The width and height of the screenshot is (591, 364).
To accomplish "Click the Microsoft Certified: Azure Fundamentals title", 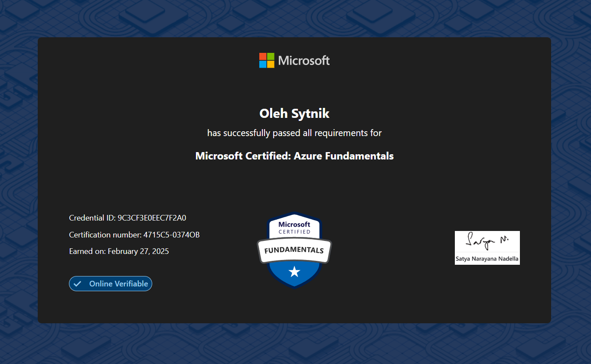I will pyautogui.click(x=294, y=156).
